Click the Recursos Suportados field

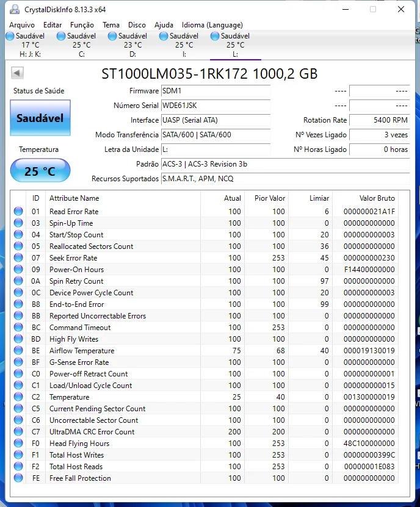286,179
